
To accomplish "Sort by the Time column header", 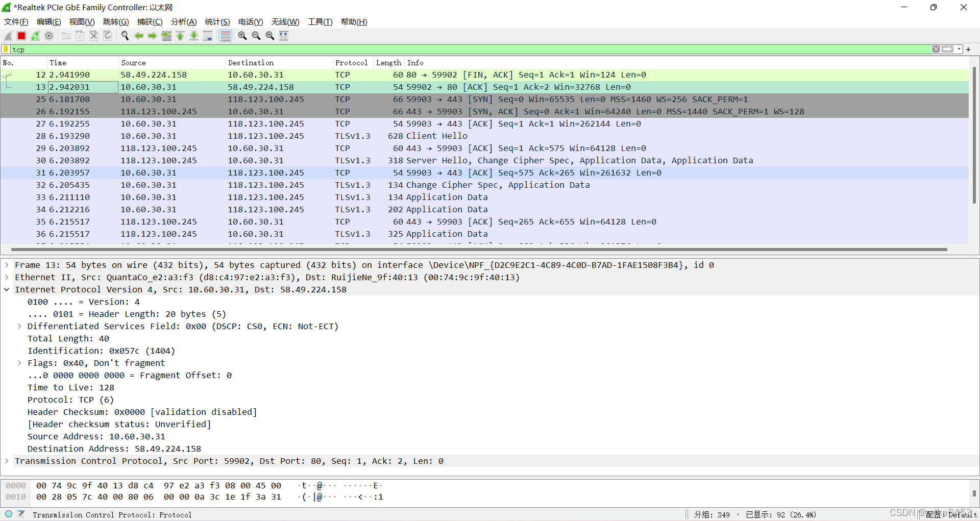I will 83,63.
